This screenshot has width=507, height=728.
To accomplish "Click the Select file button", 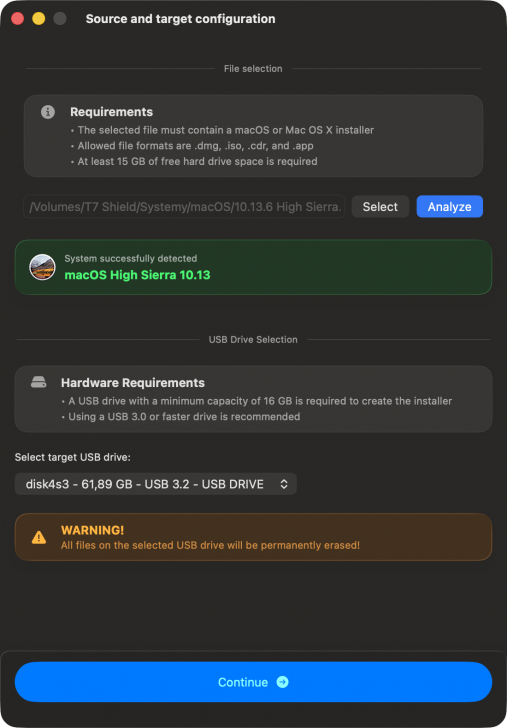I will point(380,207).
